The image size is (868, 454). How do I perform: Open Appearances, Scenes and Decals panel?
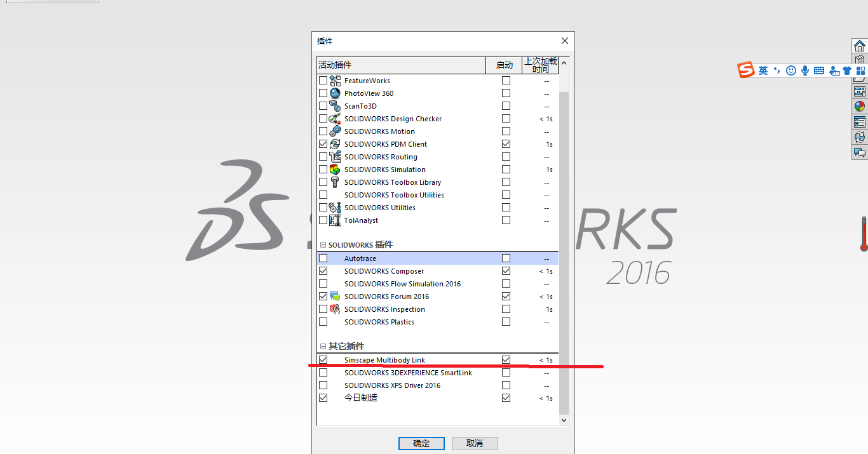859,106
